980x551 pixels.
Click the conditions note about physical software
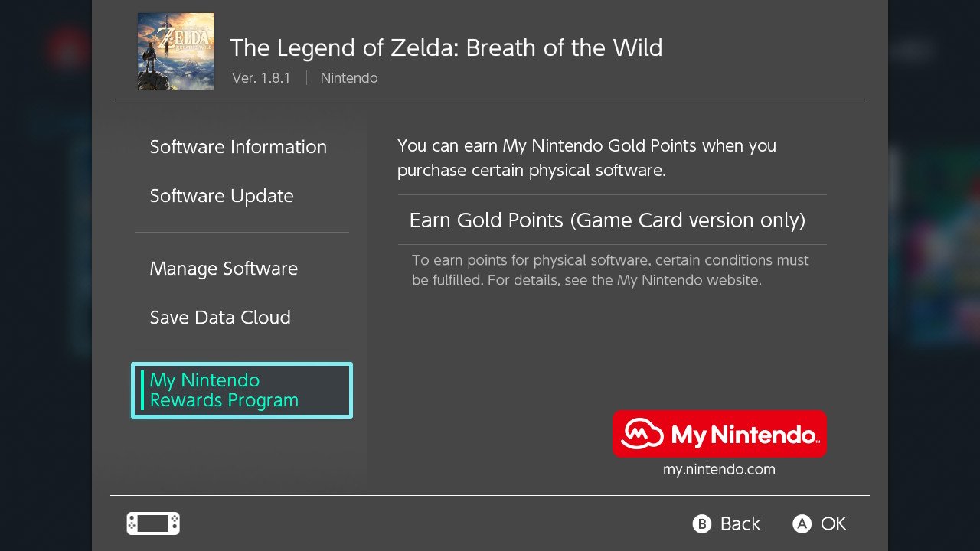[x=610, y=270]
